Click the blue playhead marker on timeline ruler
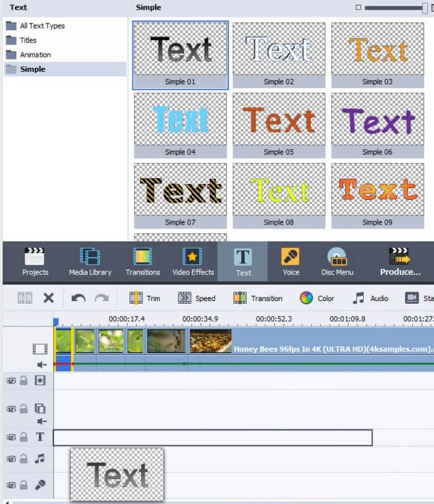This screenshot has width=434, height=504. point(56,322)
